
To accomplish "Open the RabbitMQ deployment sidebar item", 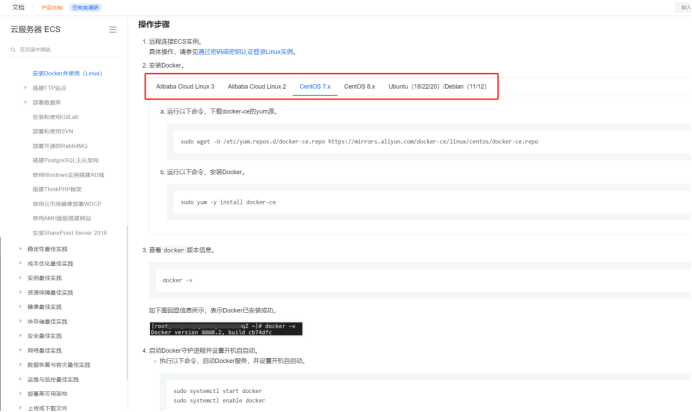I will pyautogui.click(x=60, y=146).
